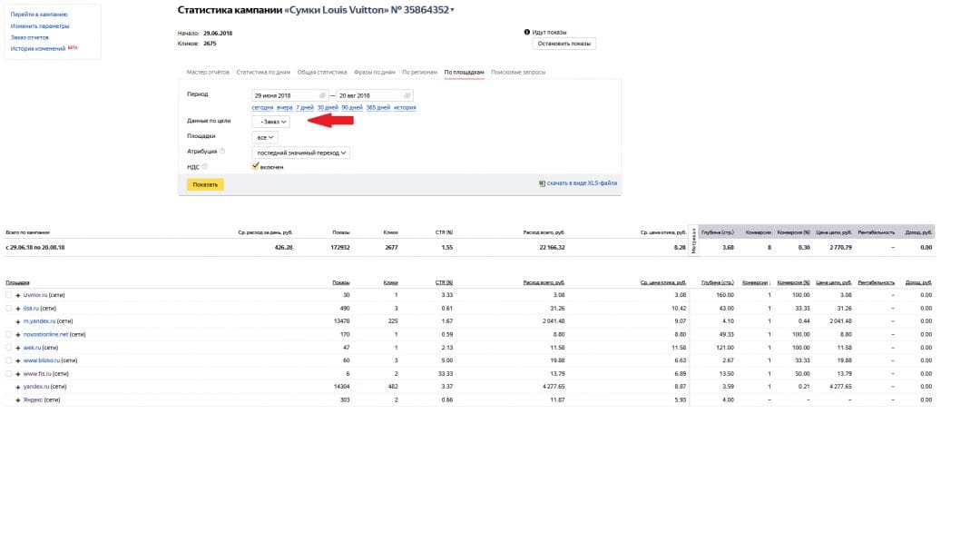Image resolution: width=980 pixels, height=552 pixels.
Task: Switch to the Мастер отчётов tab
Action: tap(208, 73)
